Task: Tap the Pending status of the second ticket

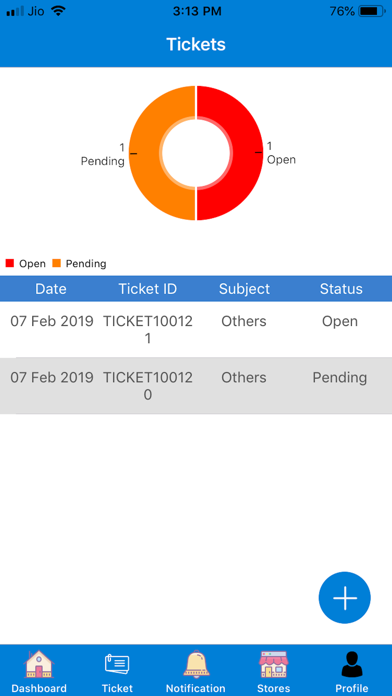Action: tap(340, 378)
